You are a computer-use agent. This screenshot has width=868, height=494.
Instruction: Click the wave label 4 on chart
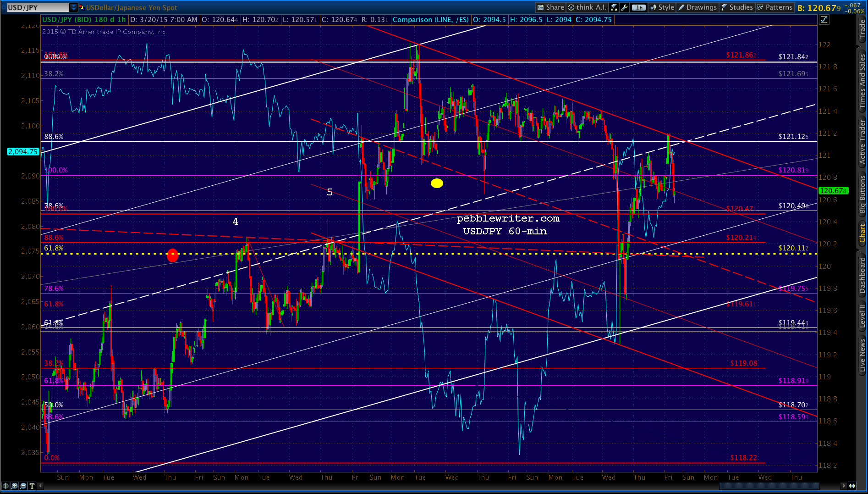pos(235,222)
